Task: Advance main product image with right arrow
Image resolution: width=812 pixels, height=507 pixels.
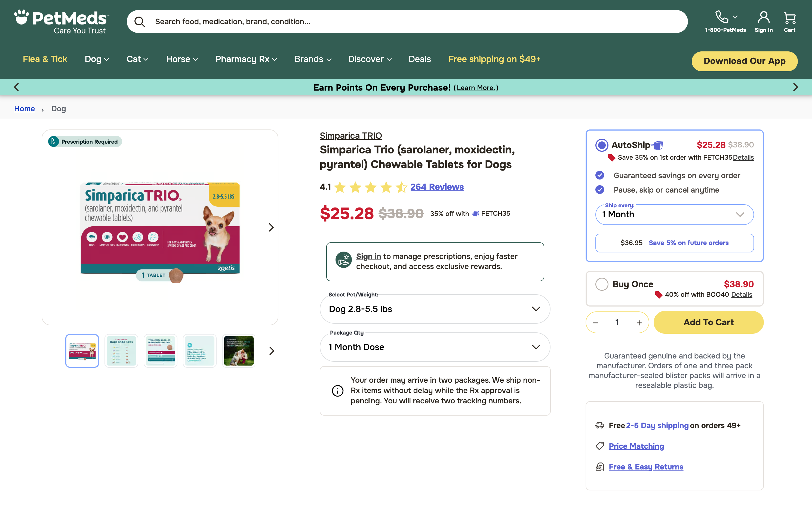Action: point(271,227)
